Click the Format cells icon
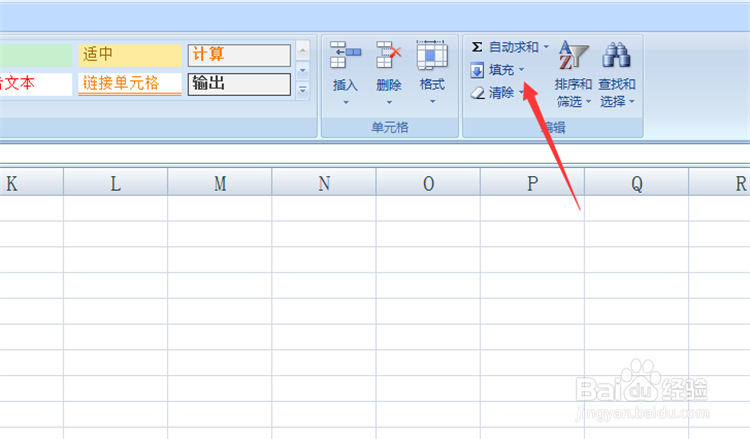 (x=432, y=55)
